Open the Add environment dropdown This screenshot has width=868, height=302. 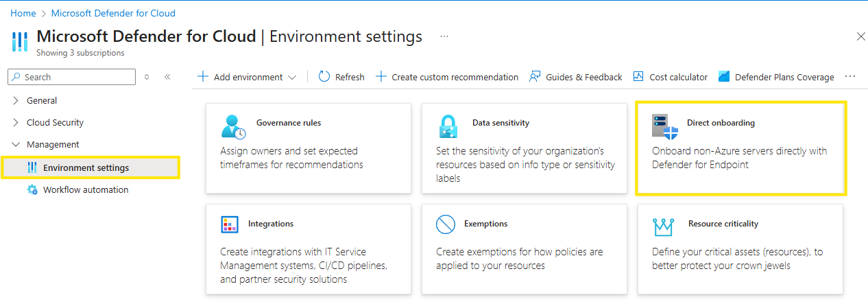[247, 77]
